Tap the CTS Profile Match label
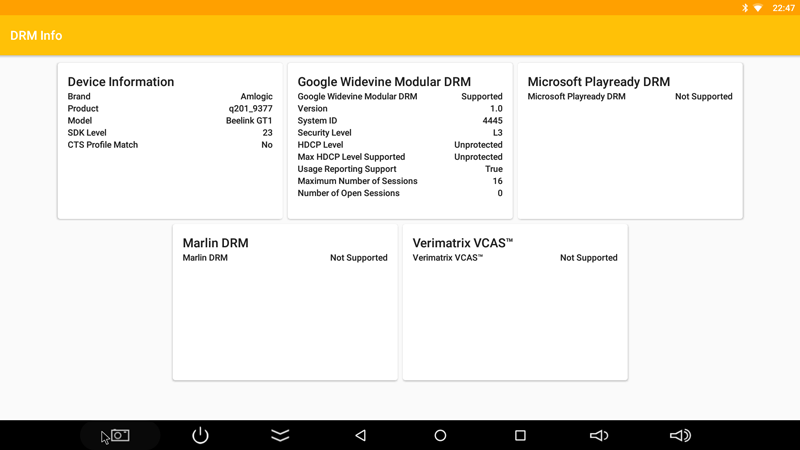Image resolution: width=800 pixels, height=450 pixels. 103,145
